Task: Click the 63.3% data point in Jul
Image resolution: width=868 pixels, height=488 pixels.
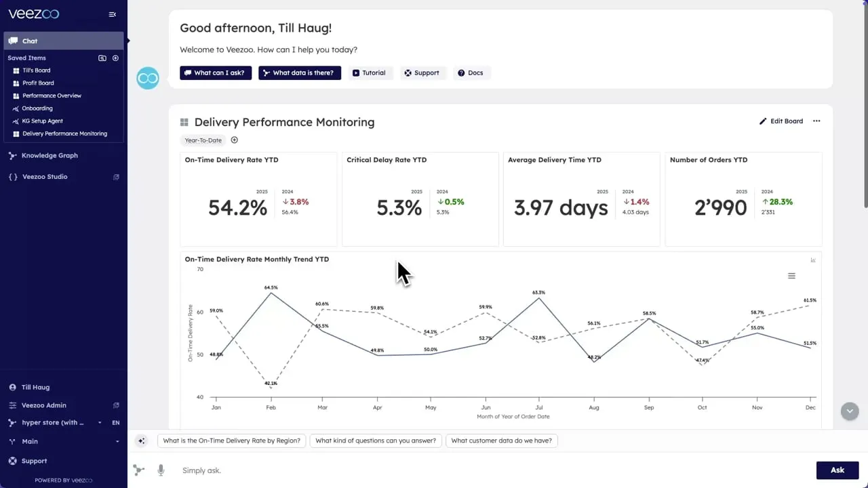Action: click(539, 298)
